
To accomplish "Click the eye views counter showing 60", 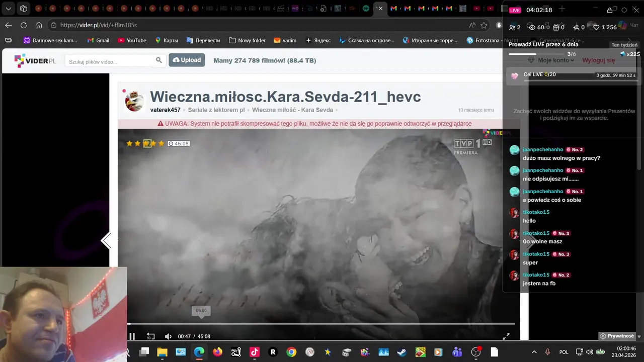I will [536, 27].
